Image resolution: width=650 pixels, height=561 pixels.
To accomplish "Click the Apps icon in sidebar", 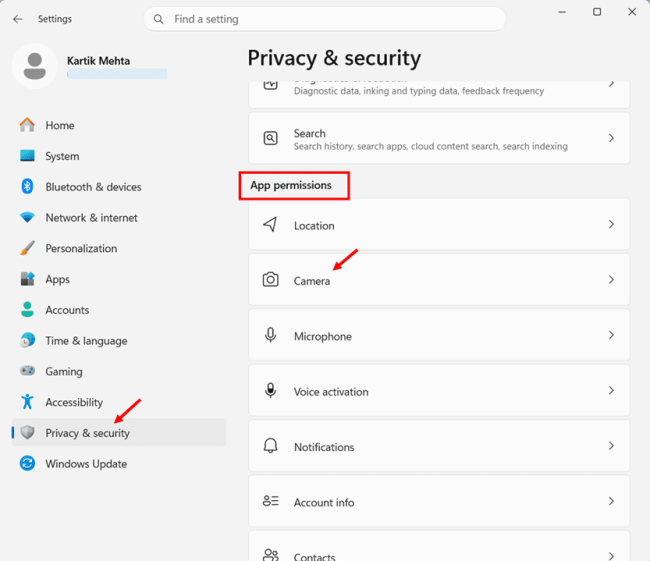I will coord(27,279).
